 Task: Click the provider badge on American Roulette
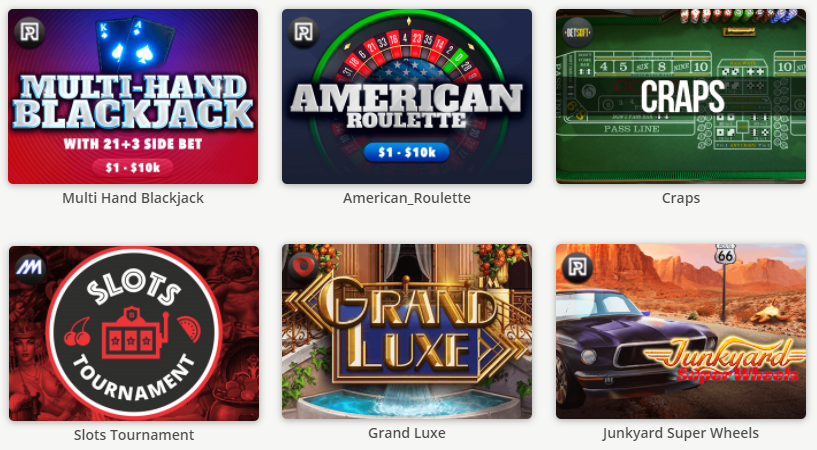pos(303,32)
